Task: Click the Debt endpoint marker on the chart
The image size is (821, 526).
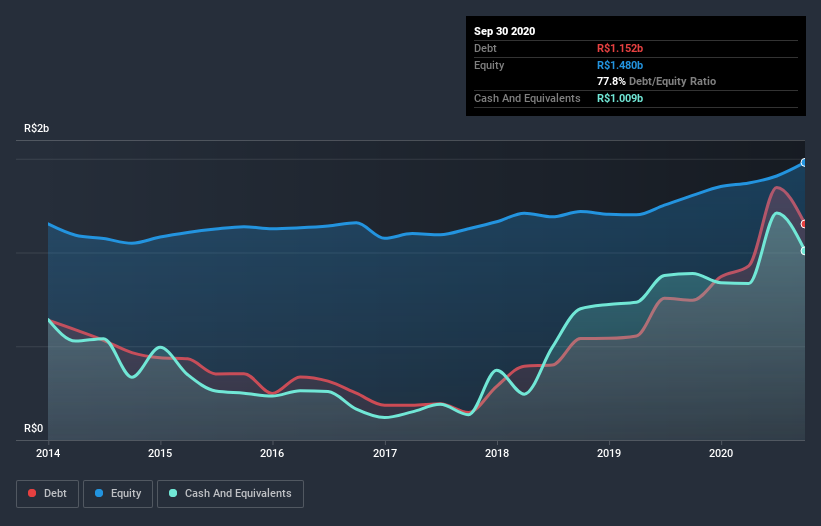Action: tap(804, 224)
